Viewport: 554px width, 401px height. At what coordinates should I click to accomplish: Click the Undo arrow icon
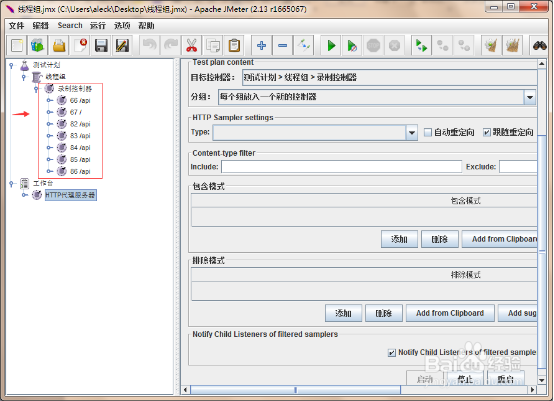(150, 46)
